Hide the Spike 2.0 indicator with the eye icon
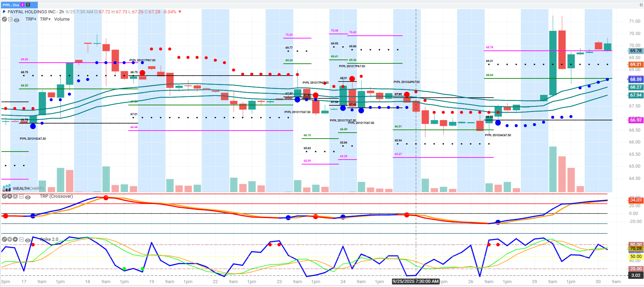Screen dimensions: 644x287 pos(28,240)
